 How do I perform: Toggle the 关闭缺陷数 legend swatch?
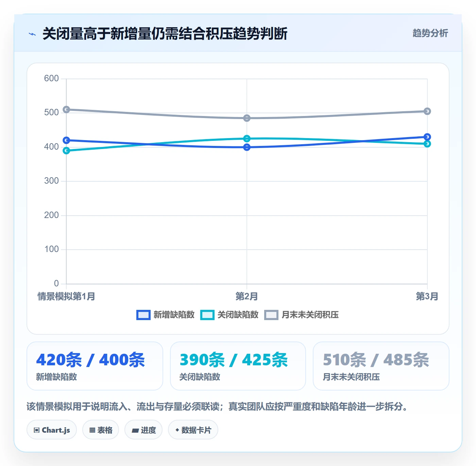tap(207, 315)
